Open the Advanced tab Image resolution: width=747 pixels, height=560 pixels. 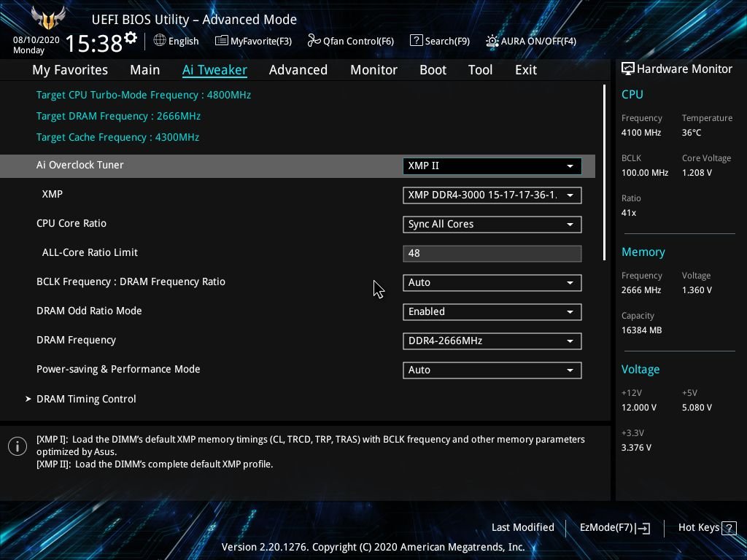pos(298,70)
